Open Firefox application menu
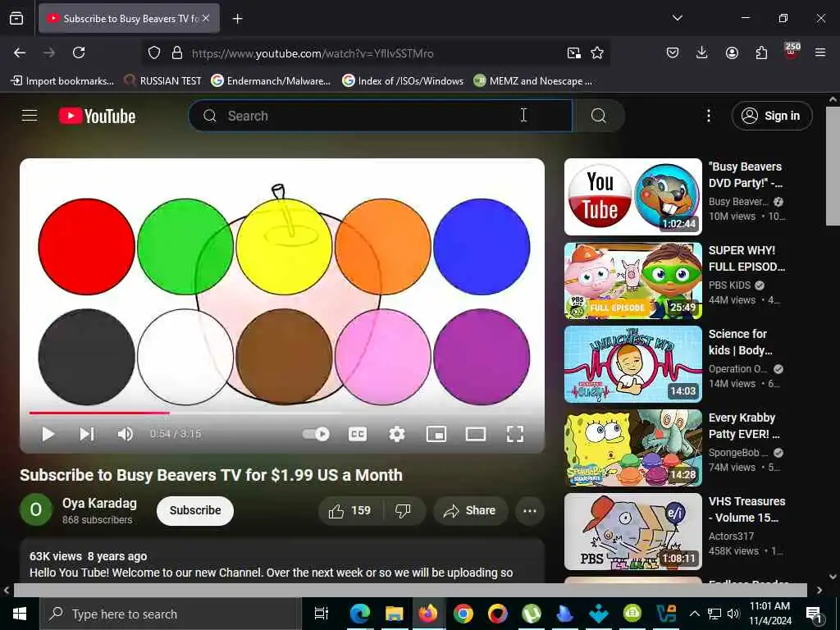The image size is (840, 630). [x=820, y=52]
